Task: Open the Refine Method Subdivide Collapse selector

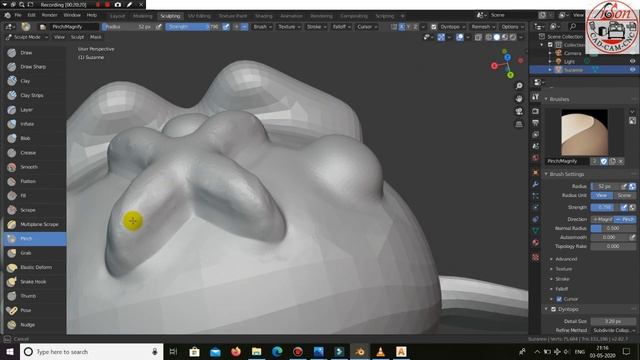Action: pos(613,330)
